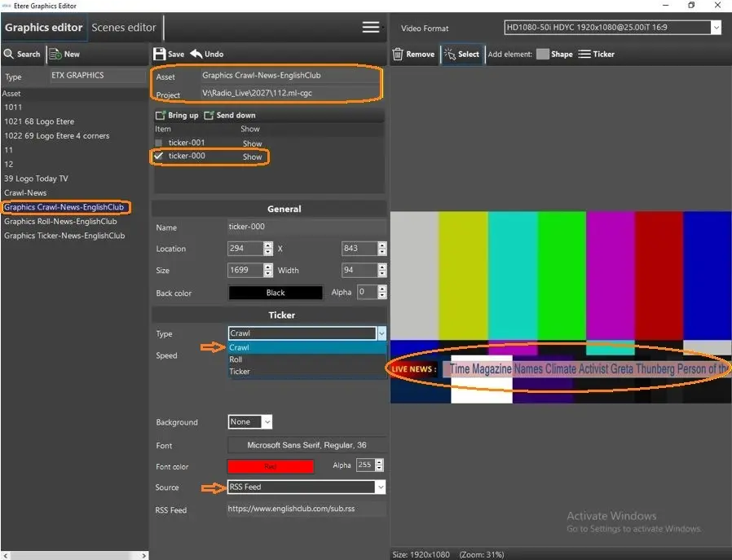732x560 pixels.
Task: Click the Save disk icon
Action: (160, 55)
